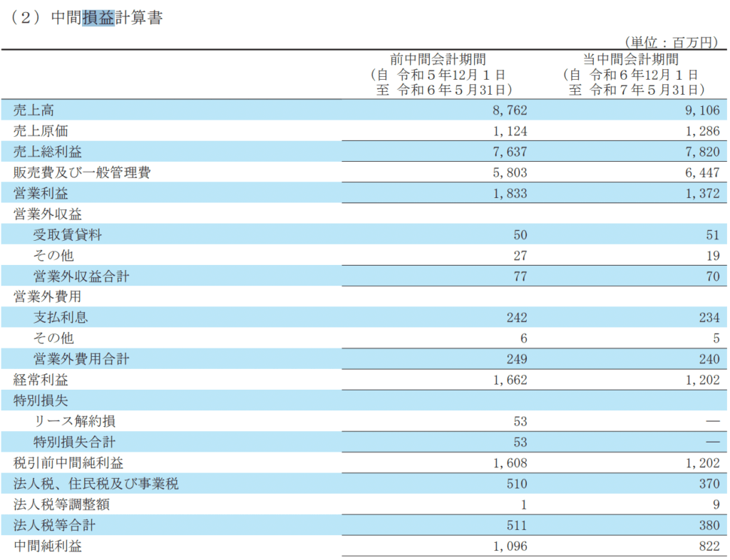The width and height of the screenshot is (730, 560).
Task: Click the 240 non-operating expenses total
Action: [709, 359]
